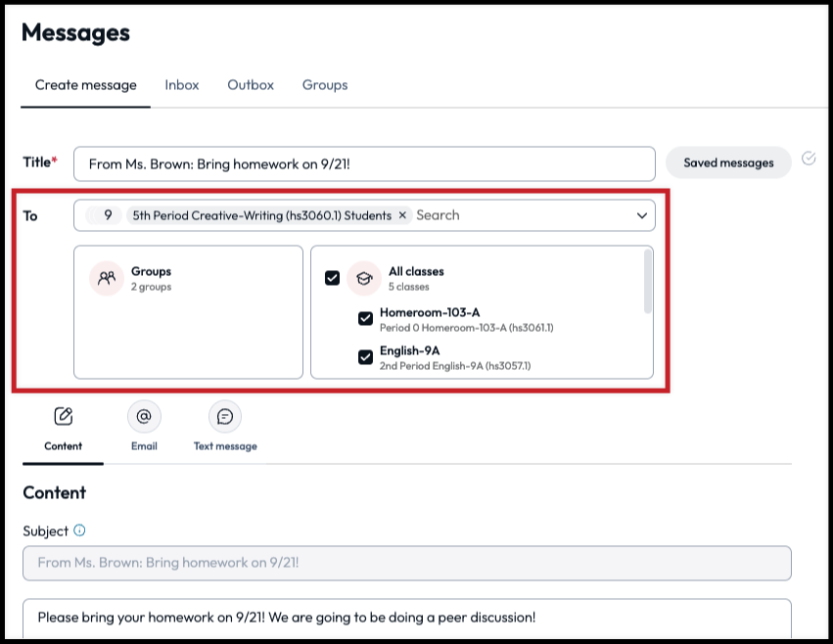Go to the Groups tab
This screenshot has height=644, width=833.
click(325, 85)
